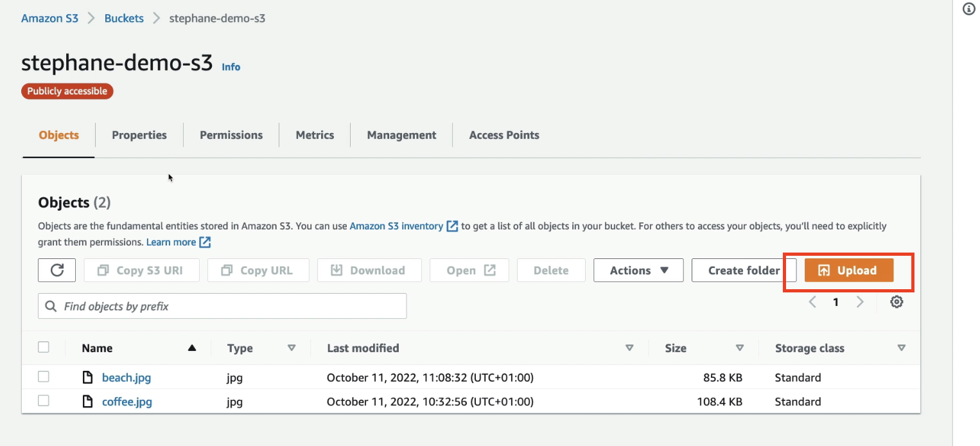980x446 pixels.
Task: Go to Amazon S3 breadcrumb link
Action: (x=50, y=18)
